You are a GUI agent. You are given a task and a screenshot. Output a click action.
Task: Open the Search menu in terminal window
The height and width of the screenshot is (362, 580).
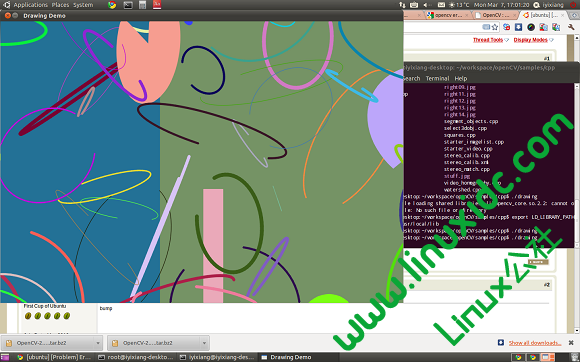pos(411,78)
